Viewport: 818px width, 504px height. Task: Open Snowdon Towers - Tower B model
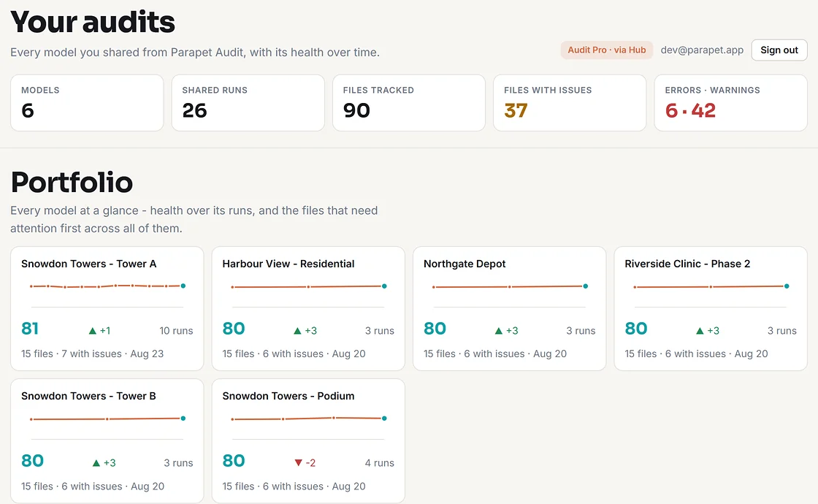[x=107, y=441]
